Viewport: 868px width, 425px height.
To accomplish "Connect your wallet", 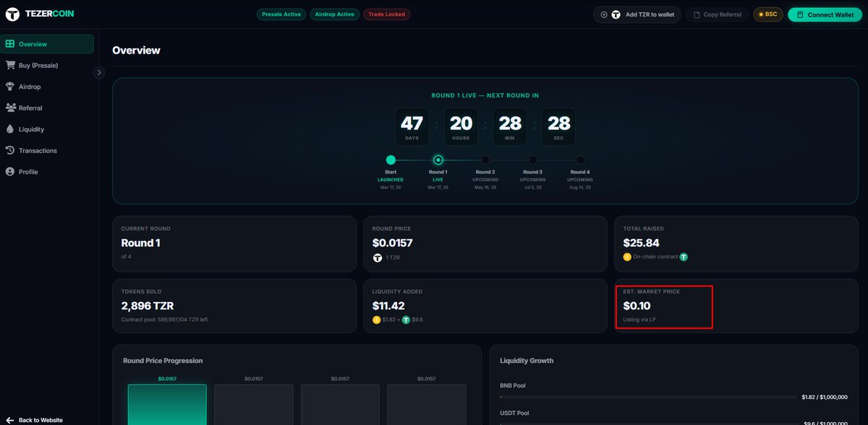I will click(x=825, y=14).
